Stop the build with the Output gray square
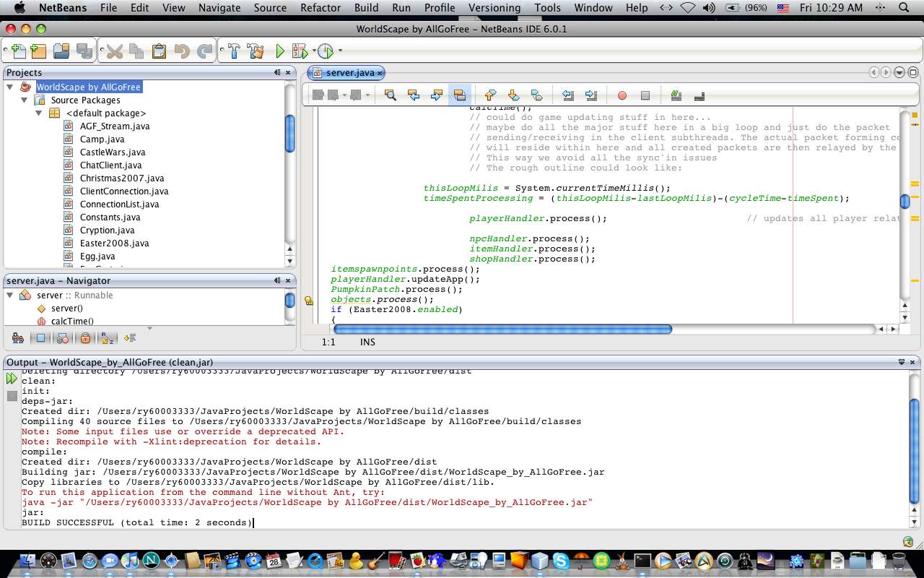This screenshot has width=924, height=578. coord(12,396)
